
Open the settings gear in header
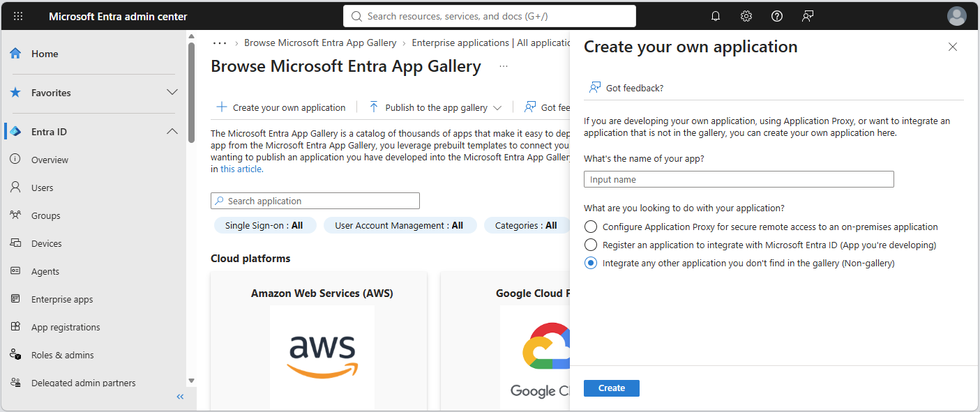[x=746, y=16]
